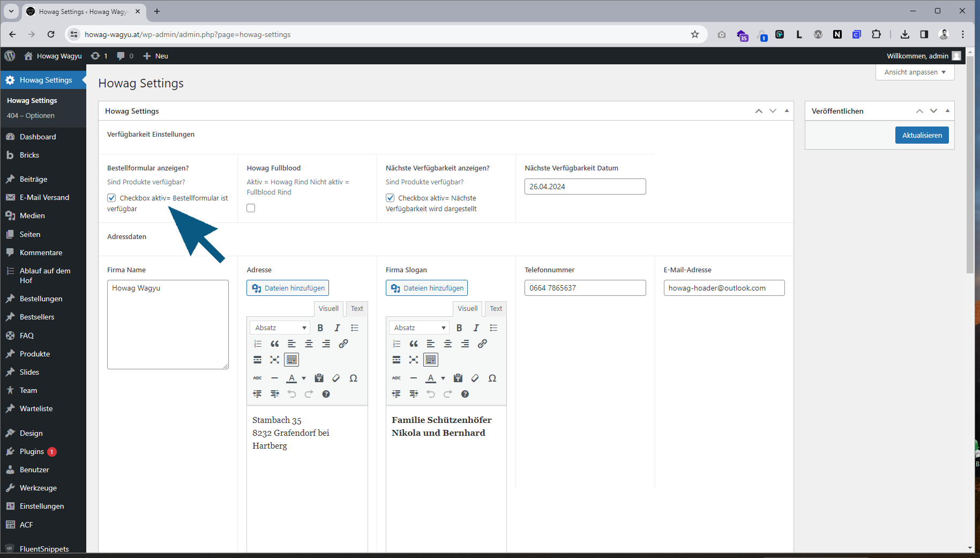Screen dimensions: 980x558
Task: Toggle fullscreen icon in Adresse editor
Action: coord(274,360)
